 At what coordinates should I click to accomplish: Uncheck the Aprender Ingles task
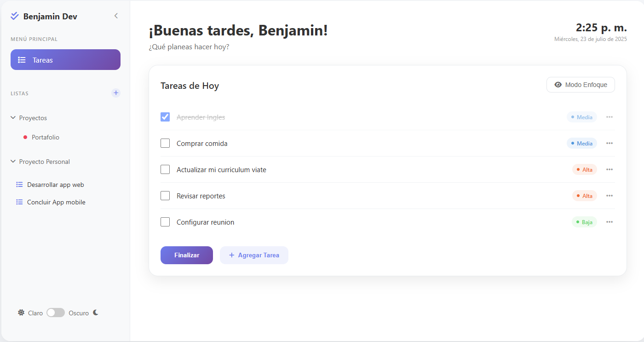(x=165, y=117)
